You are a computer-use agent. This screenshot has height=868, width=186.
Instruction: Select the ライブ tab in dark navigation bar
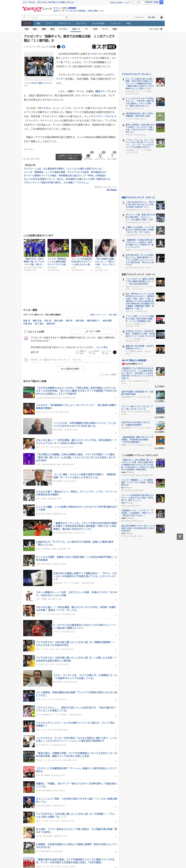[49, 24]
